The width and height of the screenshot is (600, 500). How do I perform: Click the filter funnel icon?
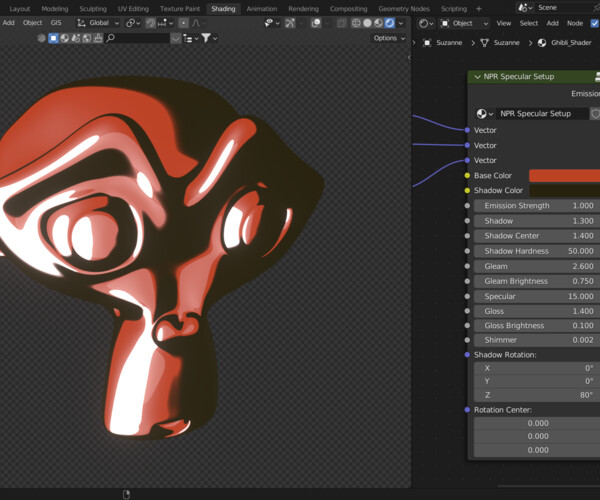pyautogui.click(x=206, y=38)
